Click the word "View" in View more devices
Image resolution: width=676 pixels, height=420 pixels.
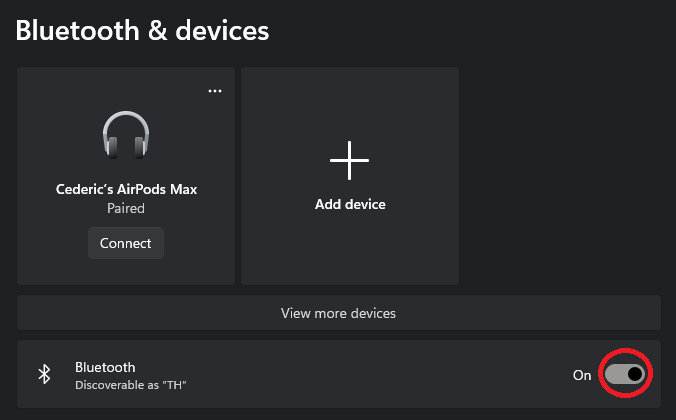[x=296, y=313]
